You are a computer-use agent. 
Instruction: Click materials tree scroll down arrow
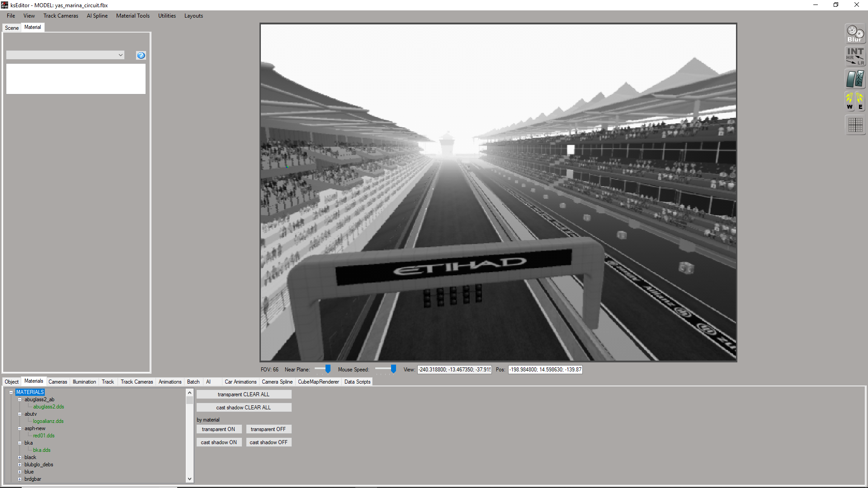190,479
